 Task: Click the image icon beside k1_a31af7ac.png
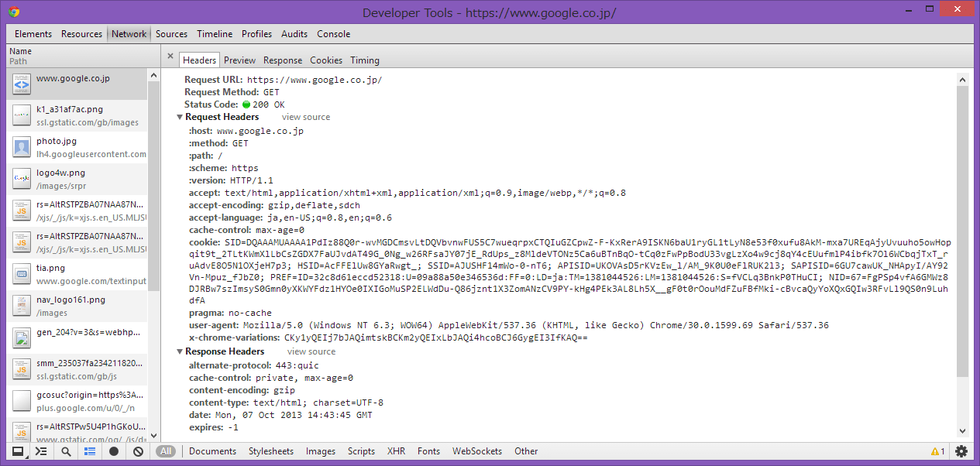22,115
